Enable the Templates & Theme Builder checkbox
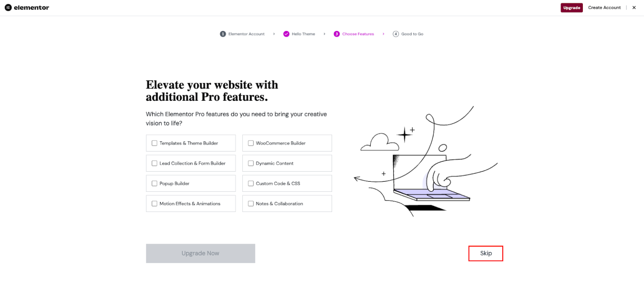The height and width of the screenshot is (303, 644). click(154, 143)
